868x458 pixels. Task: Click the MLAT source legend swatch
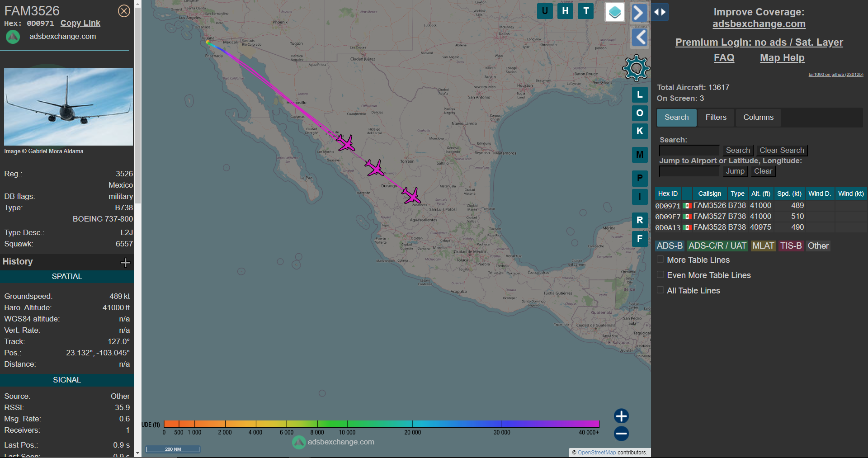tap(763, 246)
